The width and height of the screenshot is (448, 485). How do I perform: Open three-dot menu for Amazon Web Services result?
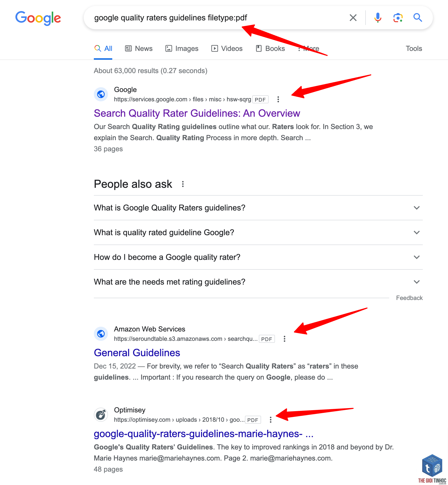(x=284, y=339)
